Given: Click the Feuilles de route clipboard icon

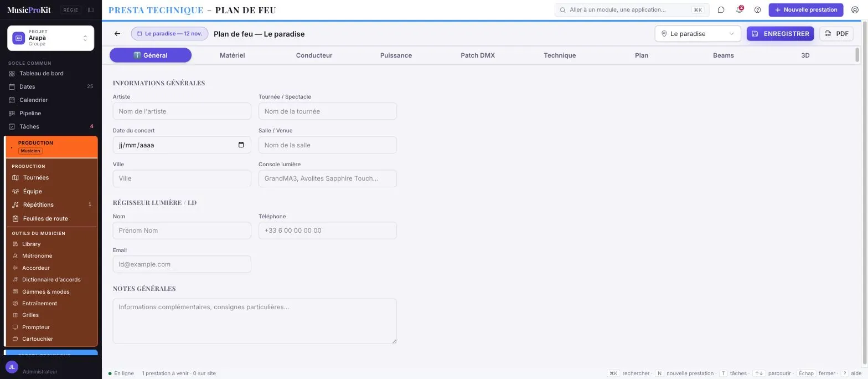Looking at the screenshot, I should (x=15, y=219).
